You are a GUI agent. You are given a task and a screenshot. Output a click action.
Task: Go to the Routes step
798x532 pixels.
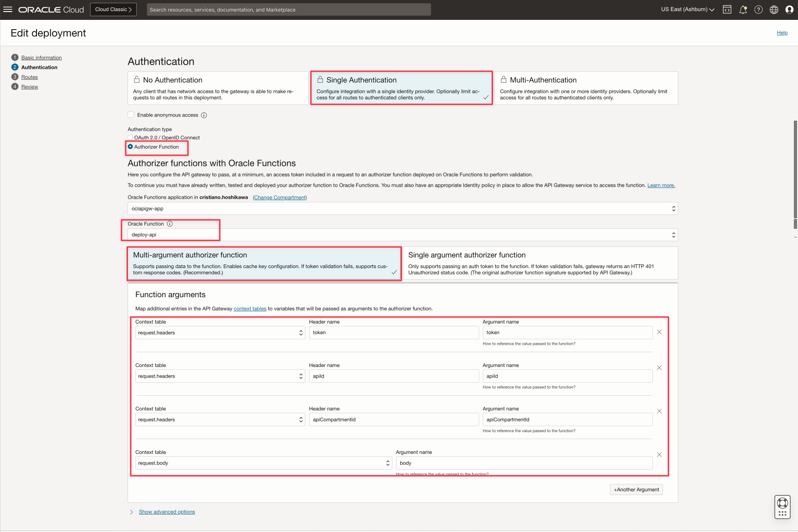click(29, 77)
